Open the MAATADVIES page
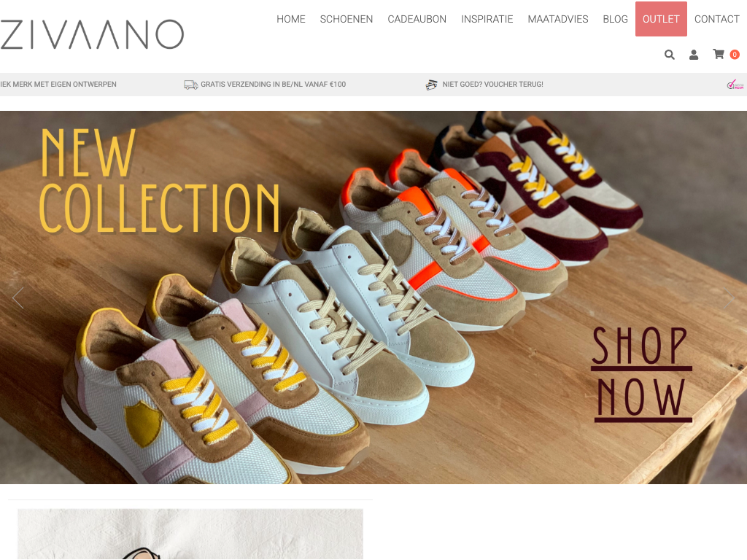Screen dimensions: 747x560 (558, 19)
